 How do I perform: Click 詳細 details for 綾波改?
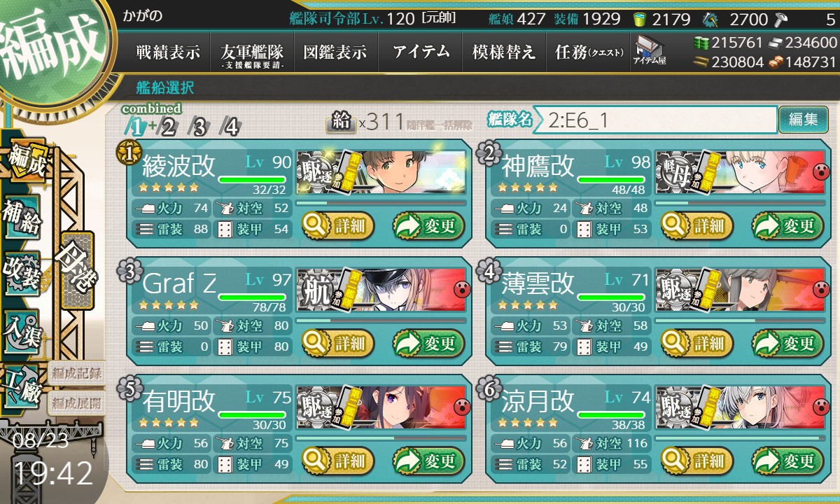[x=338, y=226]
